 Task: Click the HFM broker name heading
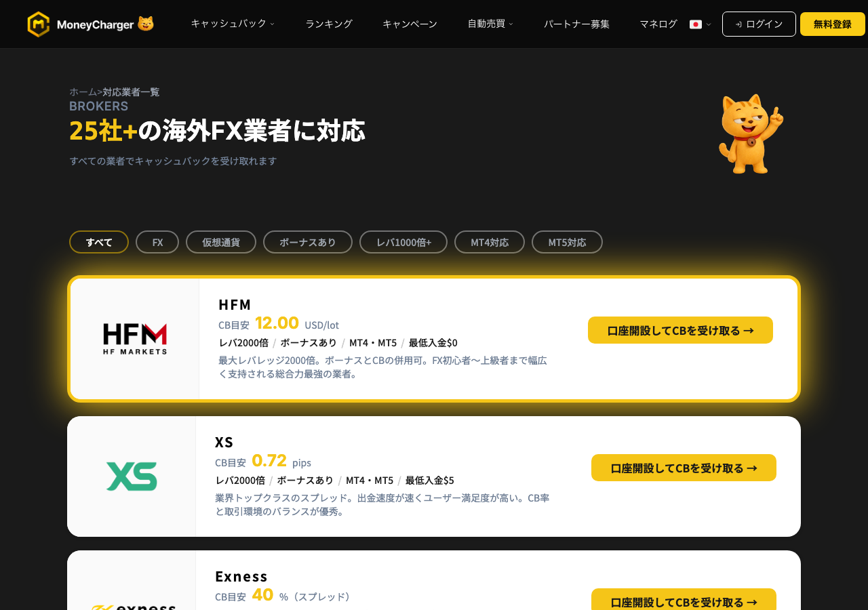pos(235,304)
